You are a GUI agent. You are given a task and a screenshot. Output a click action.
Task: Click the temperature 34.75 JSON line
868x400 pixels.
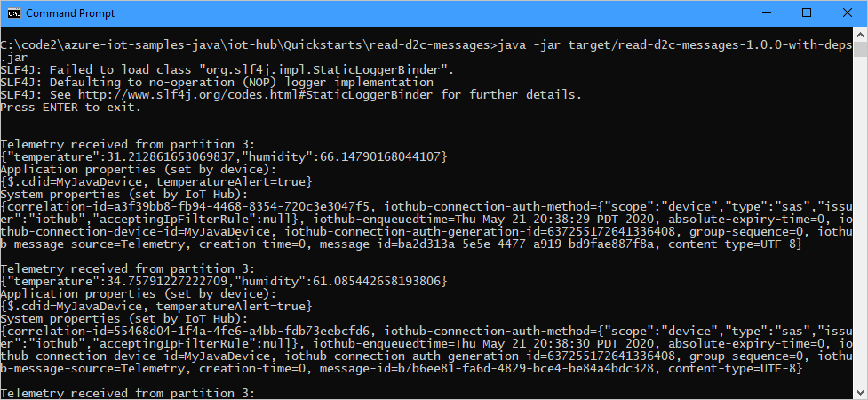224,282
